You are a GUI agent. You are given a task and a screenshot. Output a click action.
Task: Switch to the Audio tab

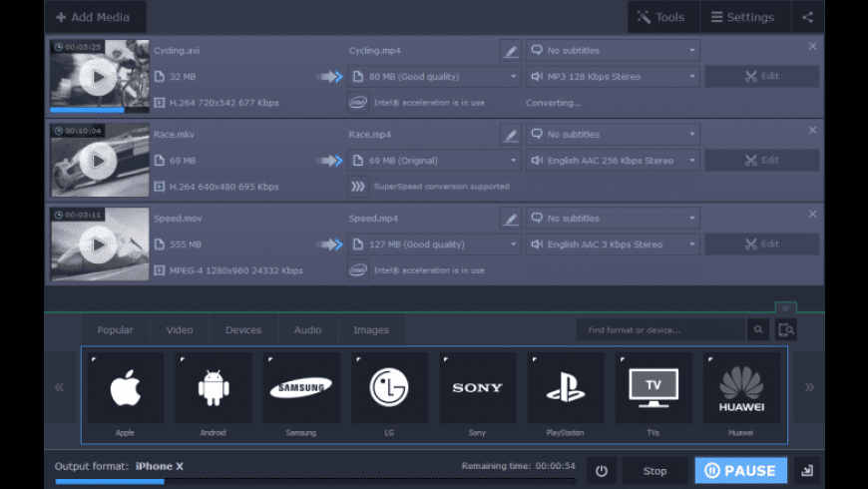point(307,330)
